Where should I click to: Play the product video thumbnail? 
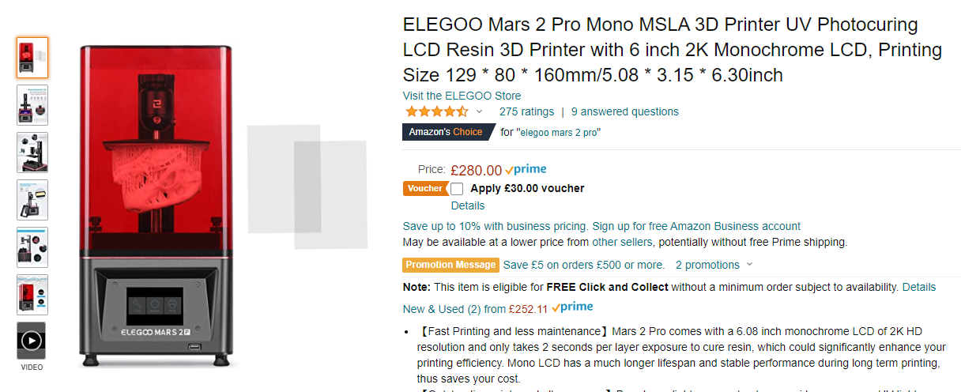pyautogui.click(x=32, y=341)
